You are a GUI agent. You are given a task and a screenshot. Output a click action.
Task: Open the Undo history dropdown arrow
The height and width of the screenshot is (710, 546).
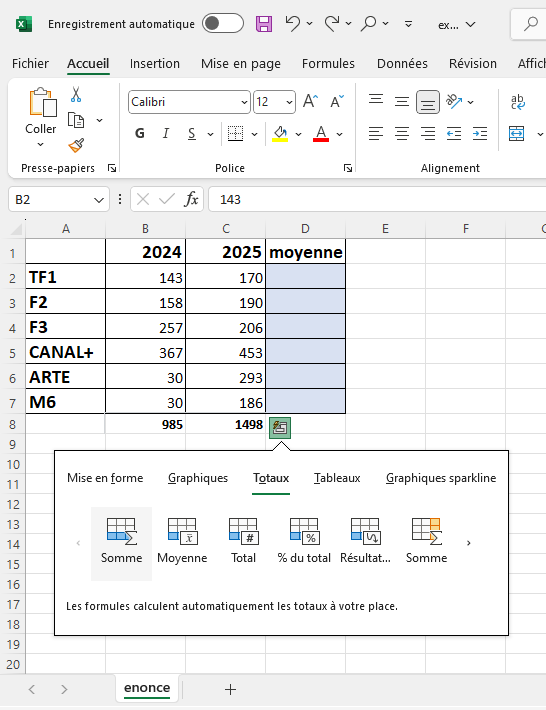(310, 24)
